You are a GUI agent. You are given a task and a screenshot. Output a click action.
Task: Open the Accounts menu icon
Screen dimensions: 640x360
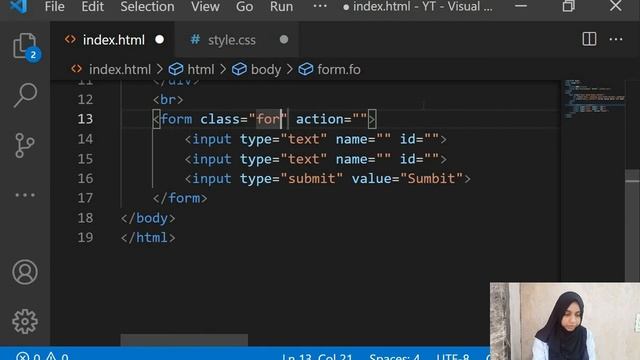(25, 272)
